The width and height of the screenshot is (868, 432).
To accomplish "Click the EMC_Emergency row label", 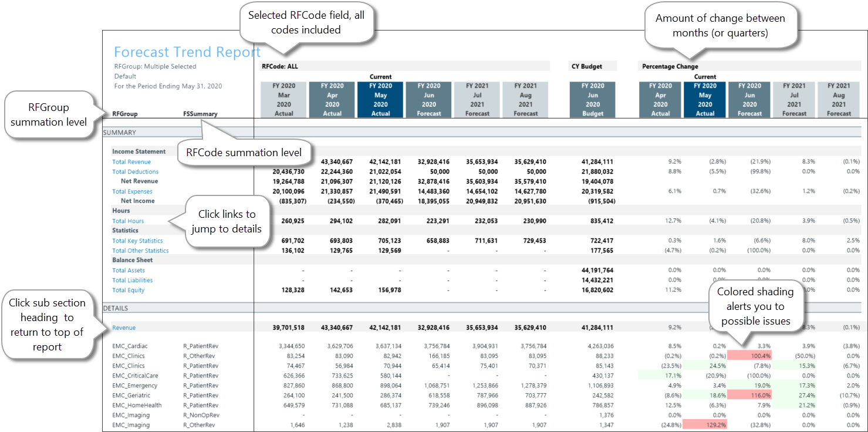I will pyautogui.click(x=134, y=386).
